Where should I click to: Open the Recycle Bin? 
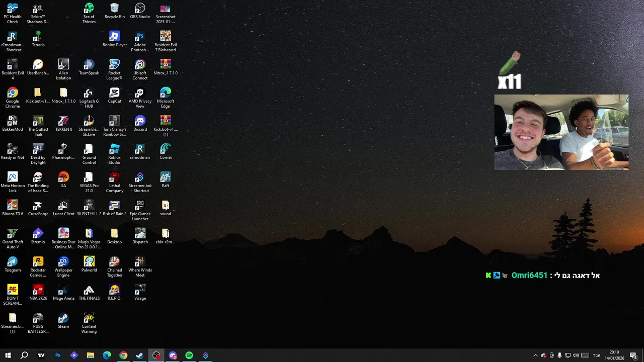(115, 11)
